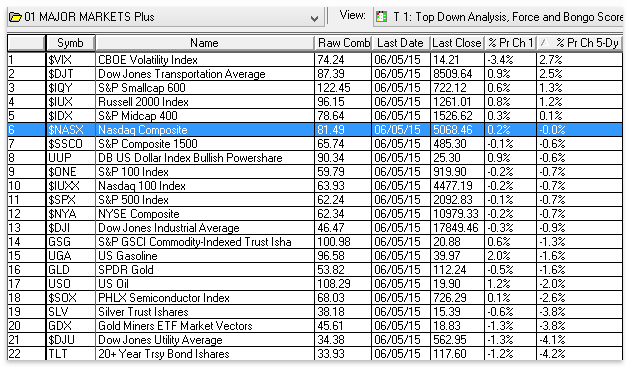Image resolution: width=630 pixels, height=367 pixels.
Task: Select the $VIX symbol cell
Action: click(x=71, y=60)
